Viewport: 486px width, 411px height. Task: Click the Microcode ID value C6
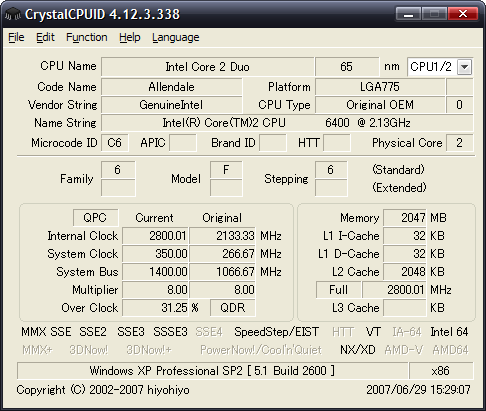pos(114,143)
